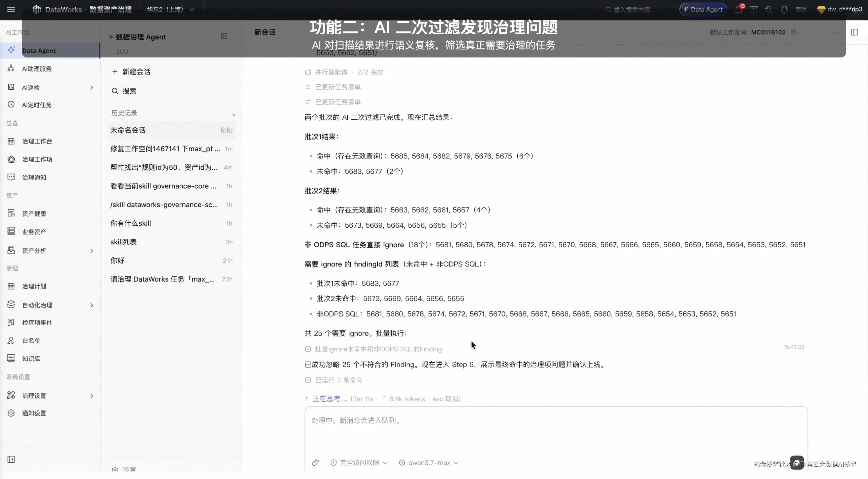Click the 检查项事件 icon

[11, 322]
